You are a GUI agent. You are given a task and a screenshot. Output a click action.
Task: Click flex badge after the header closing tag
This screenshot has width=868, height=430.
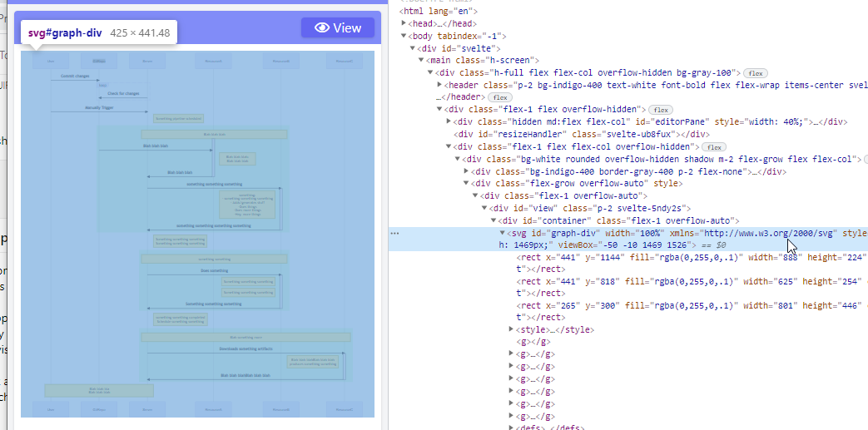coord(500,97)
